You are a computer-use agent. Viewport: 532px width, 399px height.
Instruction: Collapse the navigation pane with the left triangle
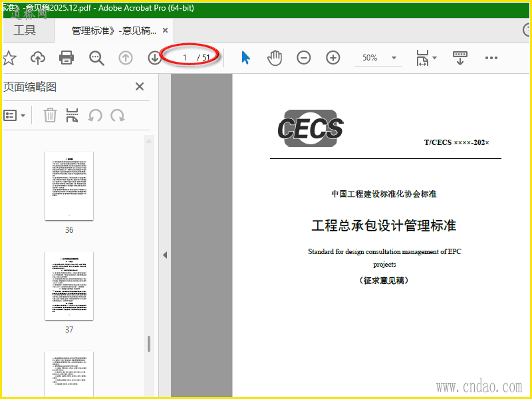(x=165, y=255)
